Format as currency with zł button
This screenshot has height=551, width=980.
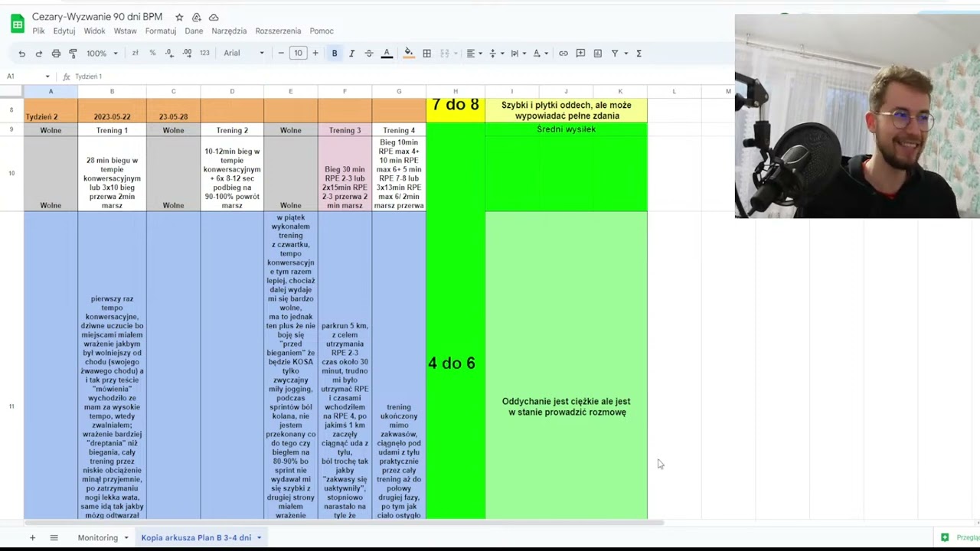136,54
